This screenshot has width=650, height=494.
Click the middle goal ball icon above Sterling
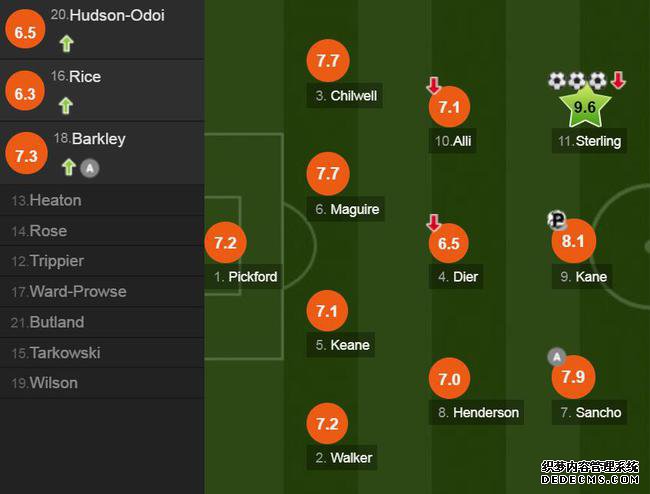tap(577, 80)
